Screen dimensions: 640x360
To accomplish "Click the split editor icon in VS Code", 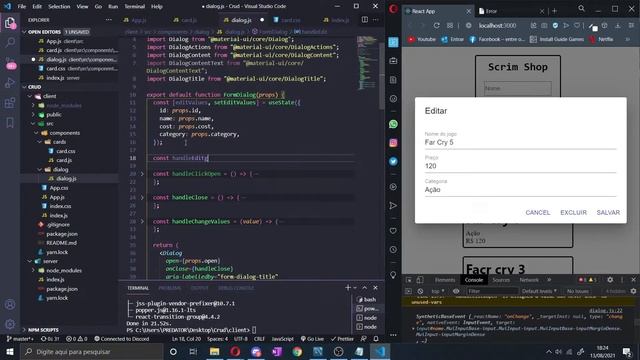I will pyautogui.click(x=364, y=20).
